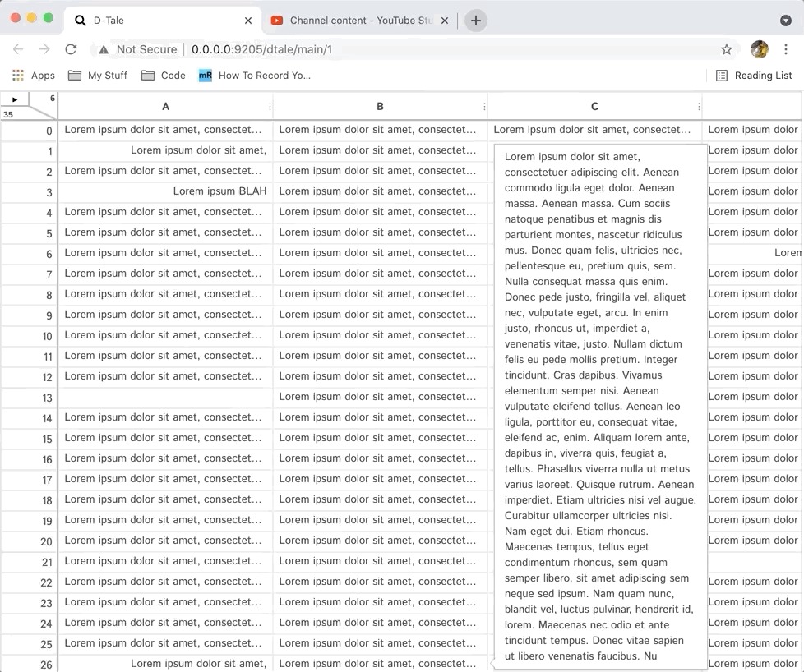Open the My Stuff bookmark folder
Viewport: 804px width, 672px height.
coord(98,76)
